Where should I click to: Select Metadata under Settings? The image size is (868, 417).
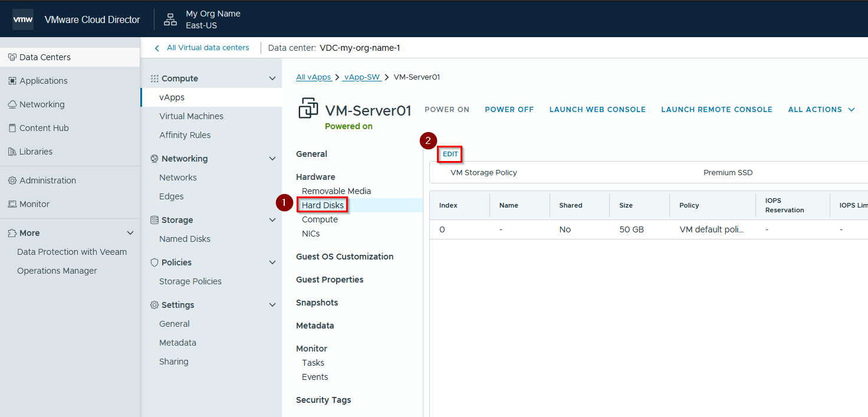(x=177, y=343)
